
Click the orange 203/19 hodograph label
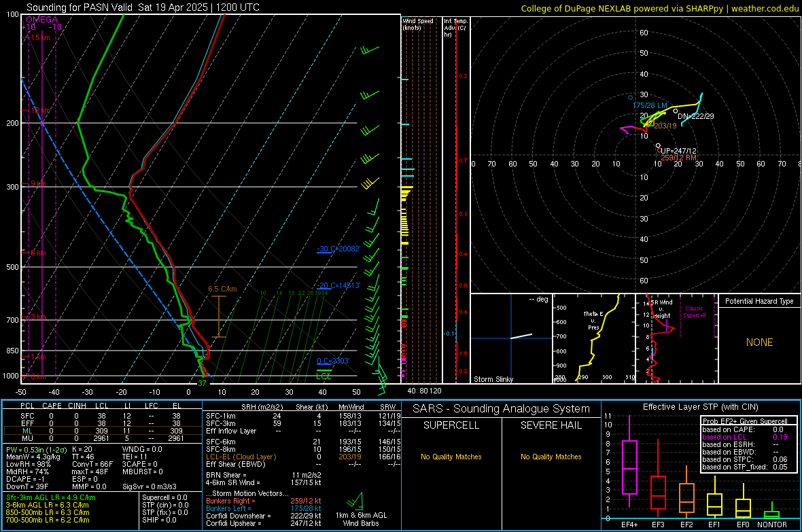click(x=665, y=126)
